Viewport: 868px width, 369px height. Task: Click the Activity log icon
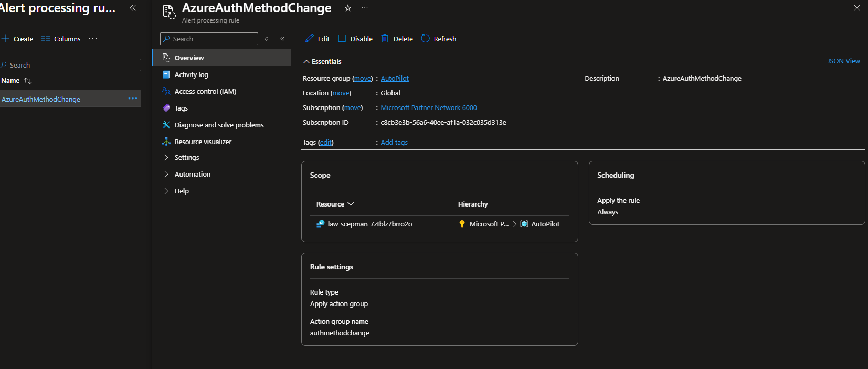pos(166,74)
